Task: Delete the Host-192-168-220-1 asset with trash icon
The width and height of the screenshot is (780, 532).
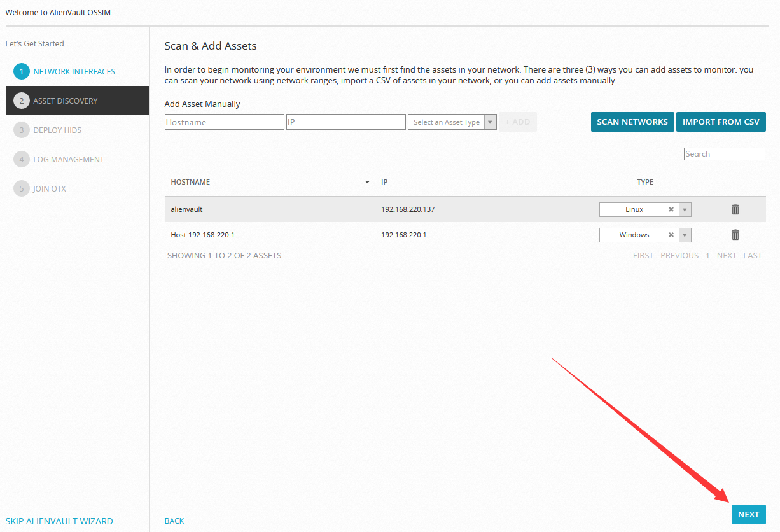Action: point(735,235)
